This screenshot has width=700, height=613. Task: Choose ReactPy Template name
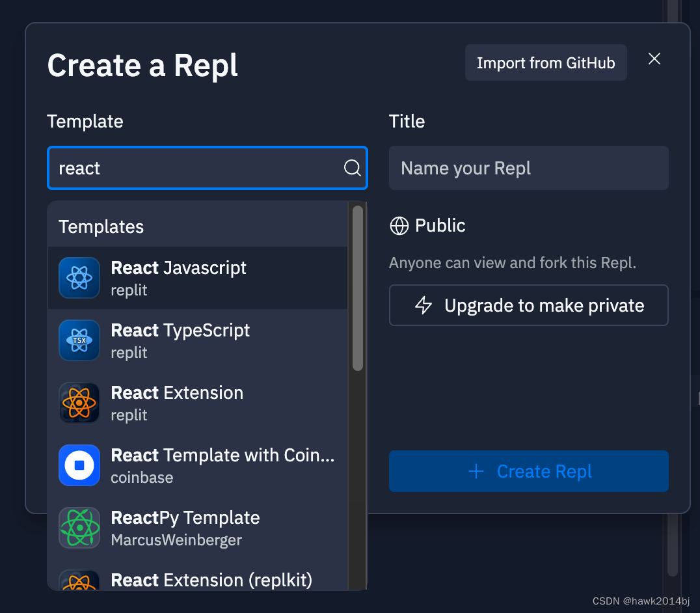pyautogui.click(x=185, y=518)
